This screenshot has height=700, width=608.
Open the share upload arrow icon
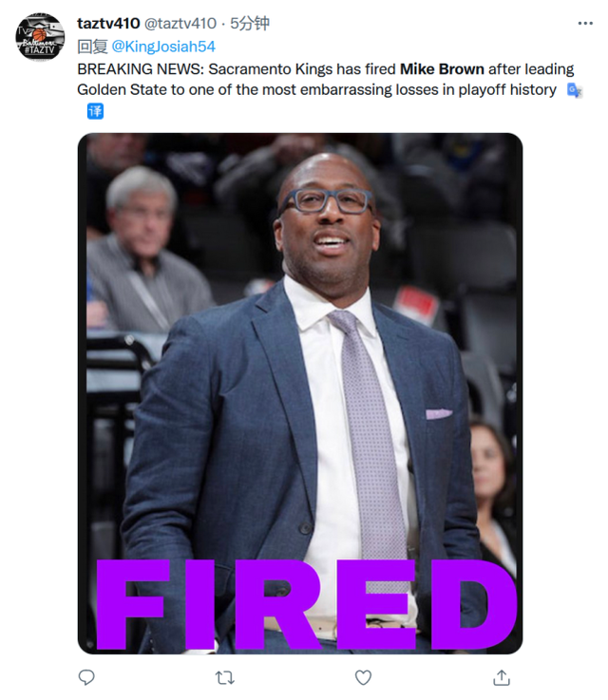502,677
